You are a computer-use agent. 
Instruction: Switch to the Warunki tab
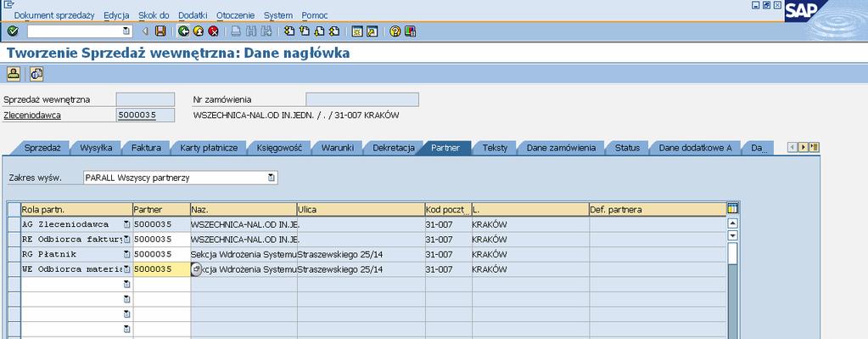point(337,148)
